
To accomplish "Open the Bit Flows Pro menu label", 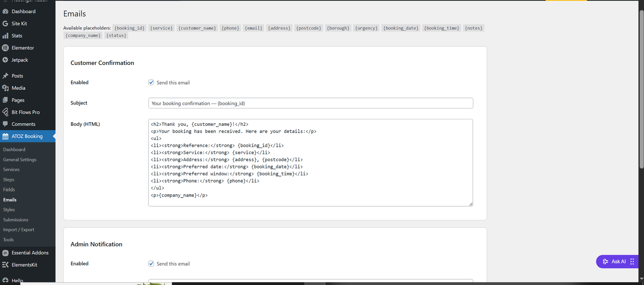I will click(x=25, y=112).
